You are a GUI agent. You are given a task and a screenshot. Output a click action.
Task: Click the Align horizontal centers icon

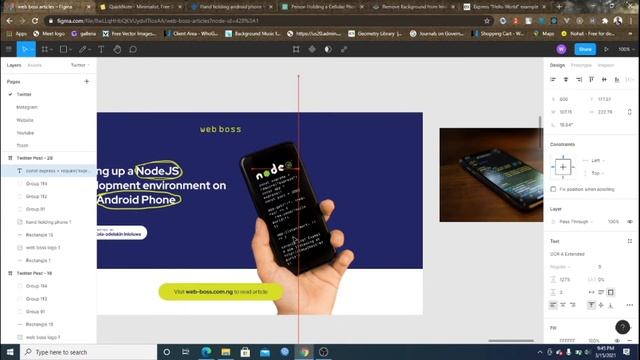tap(566, 80)
